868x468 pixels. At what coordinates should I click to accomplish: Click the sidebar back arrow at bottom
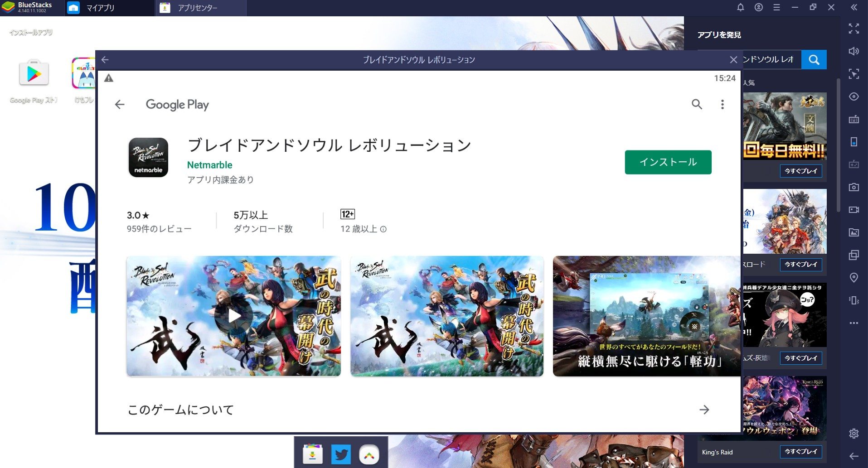click(854, 456)
